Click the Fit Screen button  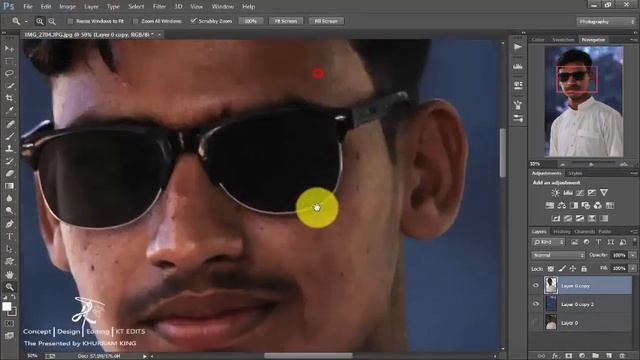point(286,21)
